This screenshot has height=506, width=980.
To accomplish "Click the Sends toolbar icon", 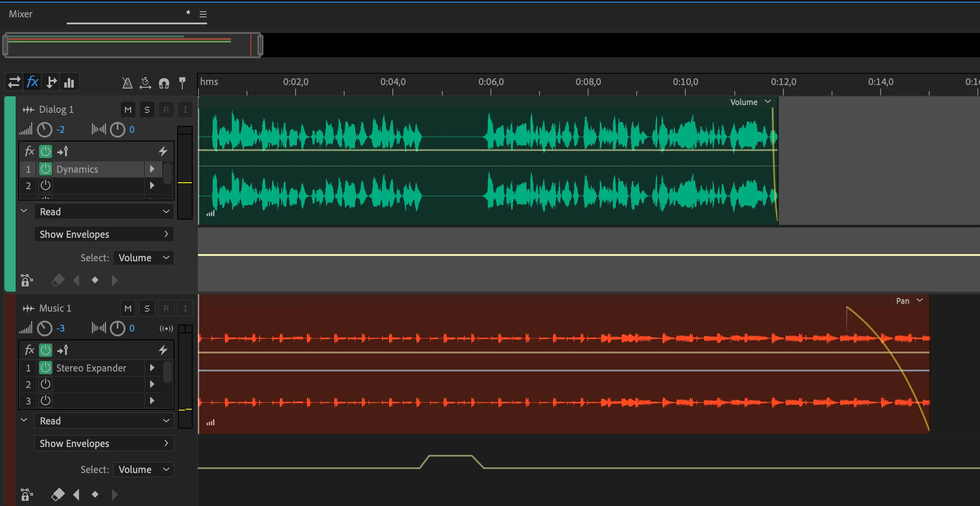I will tap(51, 82).
